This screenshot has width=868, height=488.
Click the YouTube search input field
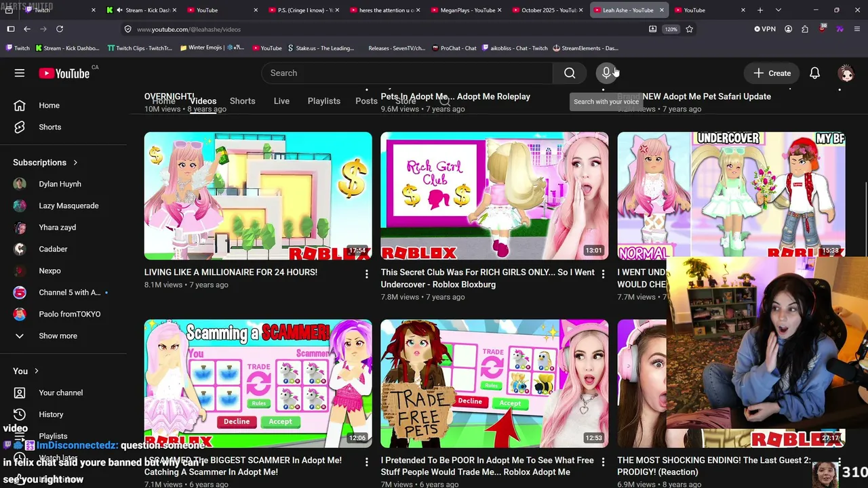click(x=407, y=73)
